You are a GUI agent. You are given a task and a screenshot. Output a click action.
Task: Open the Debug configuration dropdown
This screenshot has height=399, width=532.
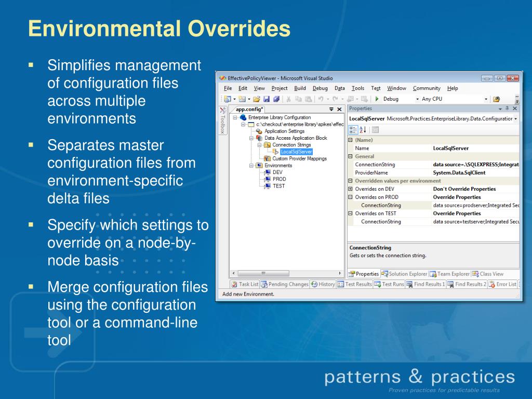(x=417, y=99)
